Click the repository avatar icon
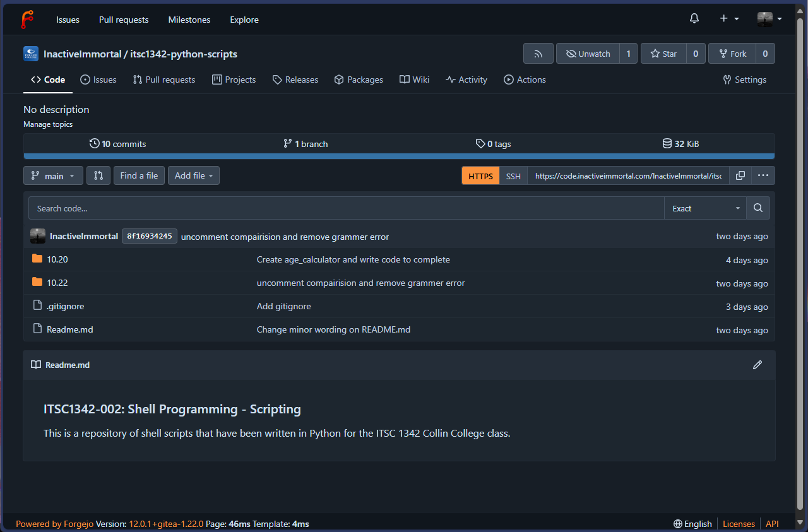808x532 pixels. (x=30, y=54)
